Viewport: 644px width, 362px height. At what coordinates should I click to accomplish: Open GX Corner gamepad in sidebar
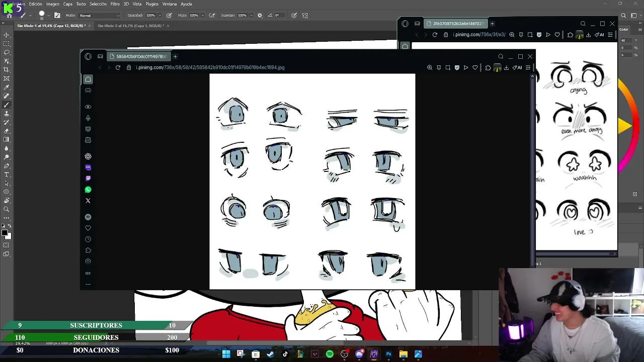pyautogui.click(x=88, y=90)
